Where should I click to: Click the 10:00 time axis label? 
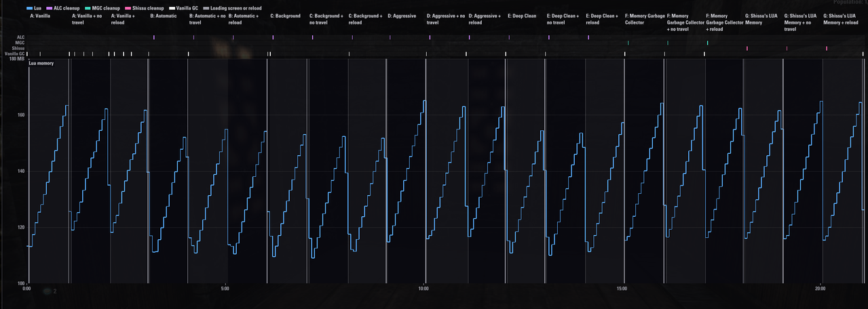[x=423, y=288]
